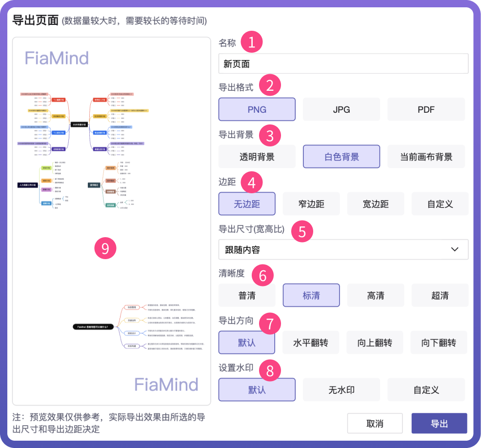Viewport: 481px width, 448px height.
Task: Select 向下翻转 flip down direction
Action: [439, 343]
